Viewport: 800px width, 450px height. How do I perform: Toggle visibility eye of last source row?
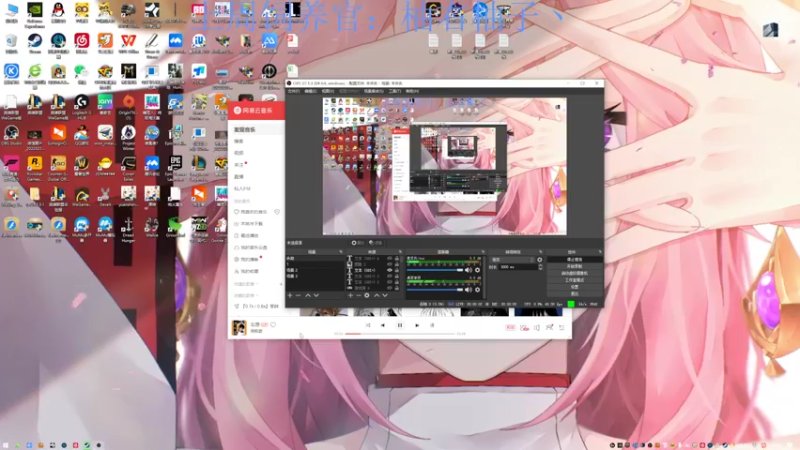point(390,288)
